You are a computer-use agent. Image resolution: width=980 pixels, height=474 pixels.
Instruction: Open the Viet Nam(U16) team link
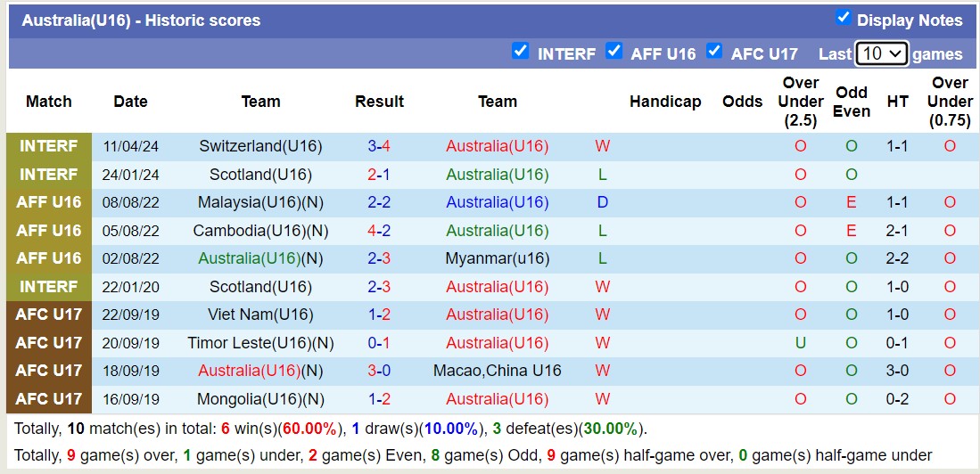(260, 315)
